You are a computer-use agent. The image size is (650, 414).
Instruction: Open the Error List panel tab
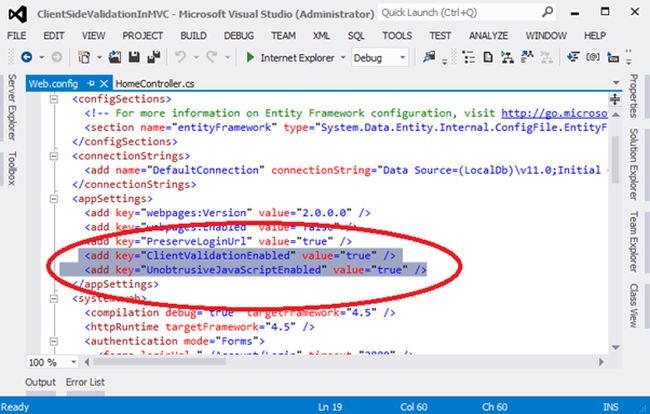(x=85, y=382)
